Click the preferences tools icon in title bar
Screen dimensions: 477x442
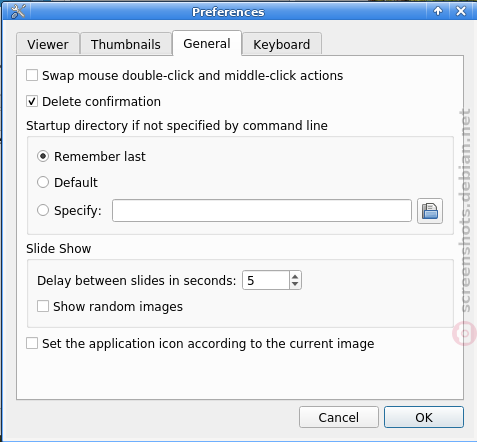click(17, 11)
